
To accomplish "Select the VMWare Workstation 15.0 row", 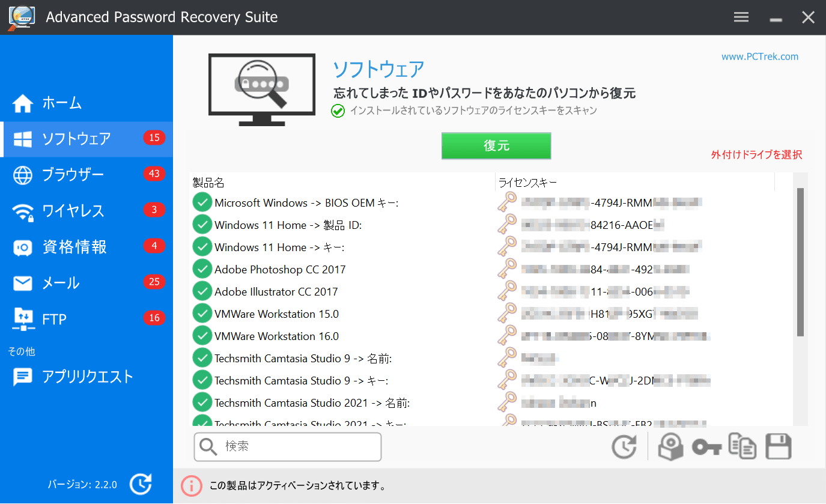I will [491, 314].
